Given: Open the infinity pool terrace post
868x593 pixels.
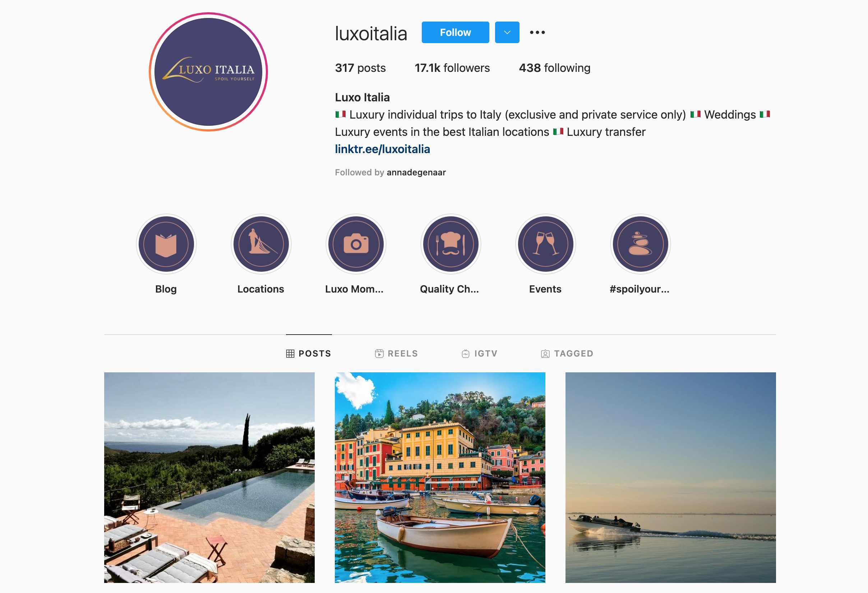Looking at the screenshot, I should (x=209, y=477).
